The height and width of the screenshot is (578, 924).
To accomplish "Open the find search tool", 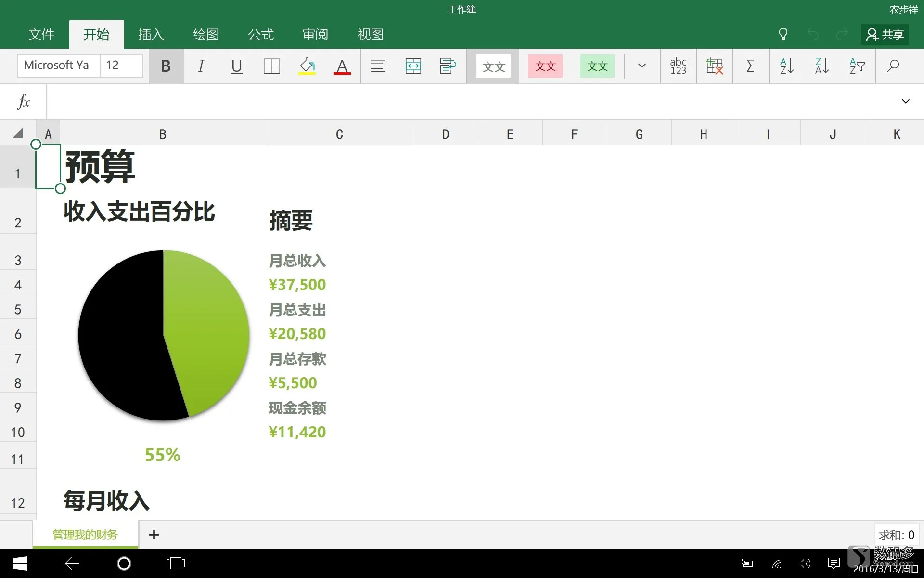I will tap(893, 66).
